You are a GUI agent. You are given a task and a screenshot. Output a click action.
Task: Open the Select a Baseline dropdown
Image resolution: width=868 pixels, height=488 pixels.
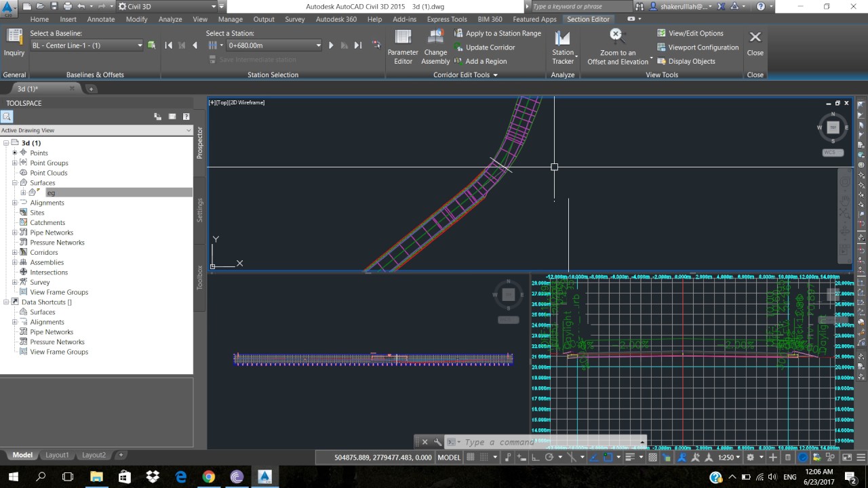87,45
